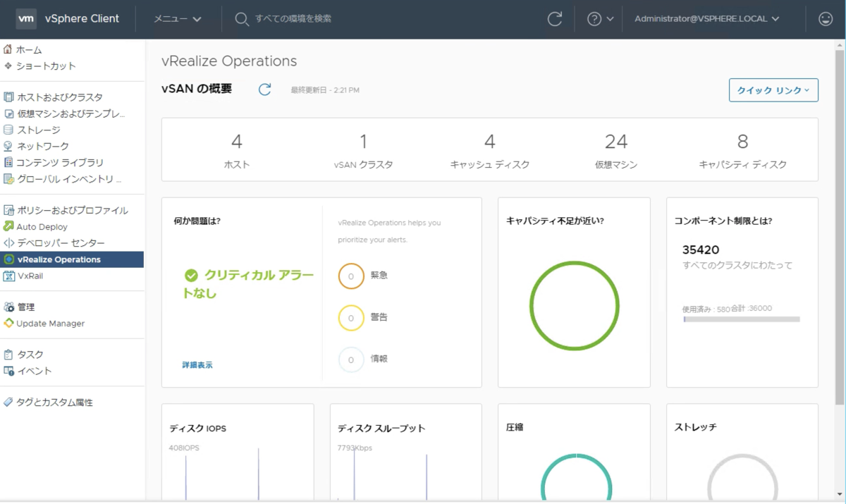Click the 管理 administration icon
This screenshot has width=846, height=504.
(x=8, y=307)
